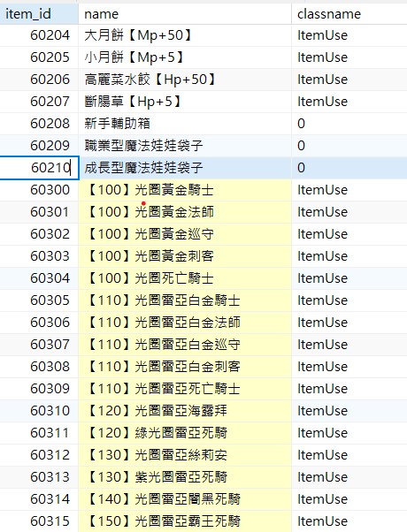This screenshot has height=532, width=407.
Task: Select ItemUse classname in row 60204
Action: 349,35
